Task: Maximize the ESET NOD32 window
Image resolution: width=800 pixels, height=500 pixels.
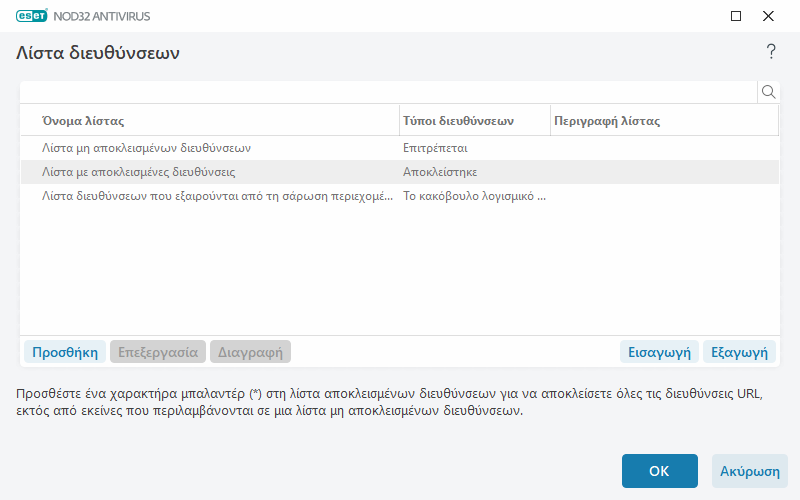Action: (736, 16)
